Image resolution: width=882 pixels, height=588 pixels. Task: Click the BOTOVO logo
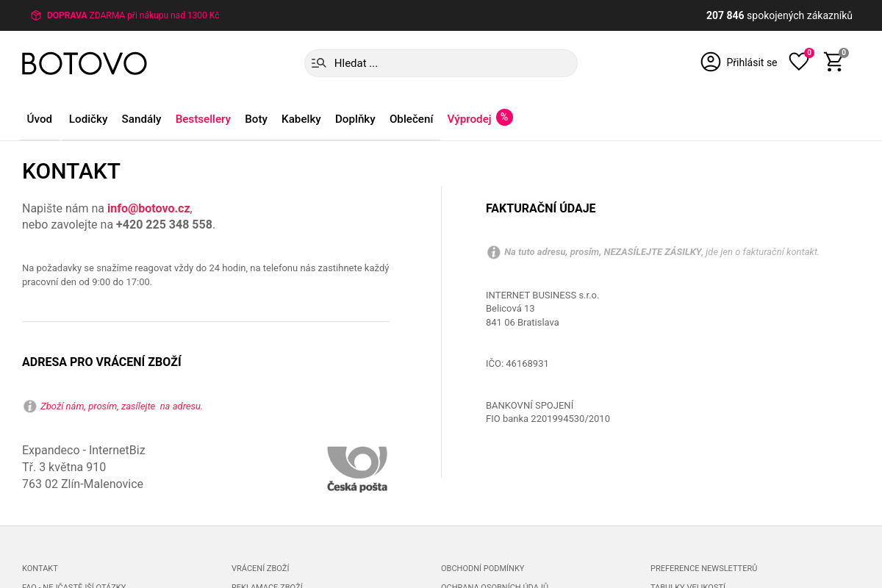tap(85, 63)
